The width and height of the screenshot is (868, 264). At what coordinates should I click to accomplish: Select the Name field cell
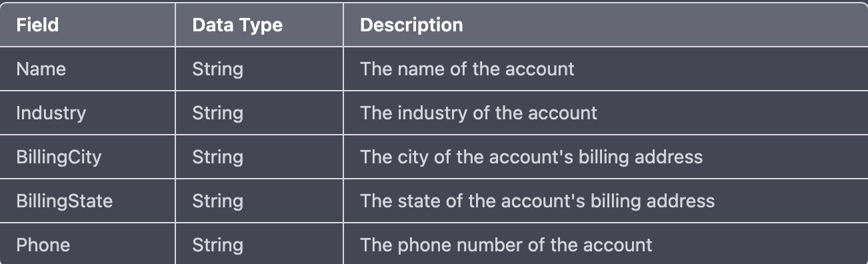pyautogui.click(x=88, y=69)
